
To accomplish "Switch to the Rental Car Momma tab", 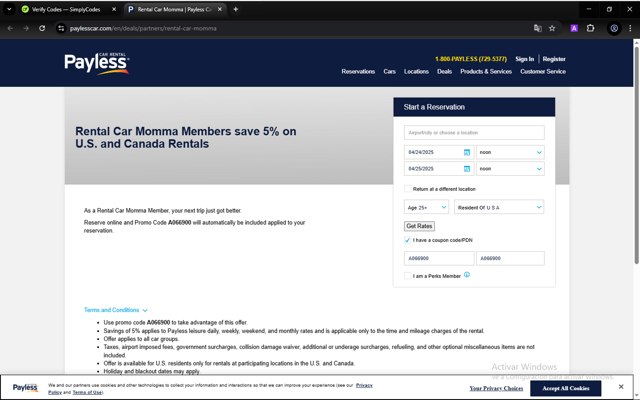I will [x=175, y=9].
